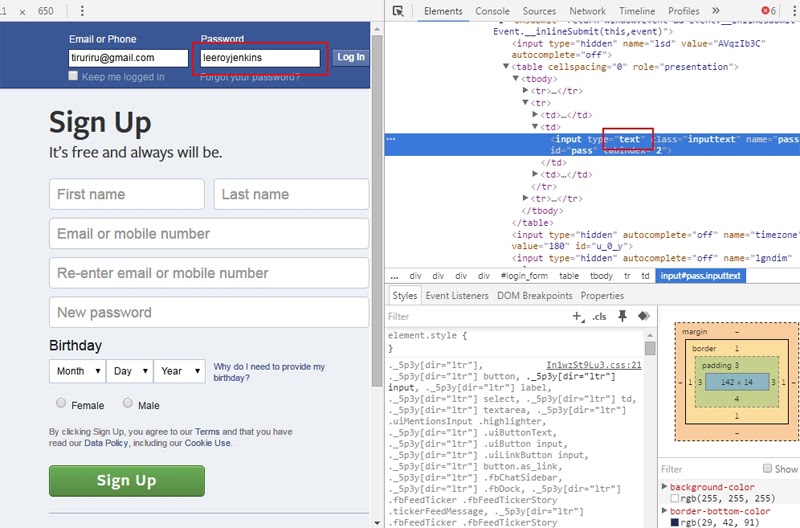800x528 pixels.
Task: Click the Email or mobile number field
Action: [209, 234]
